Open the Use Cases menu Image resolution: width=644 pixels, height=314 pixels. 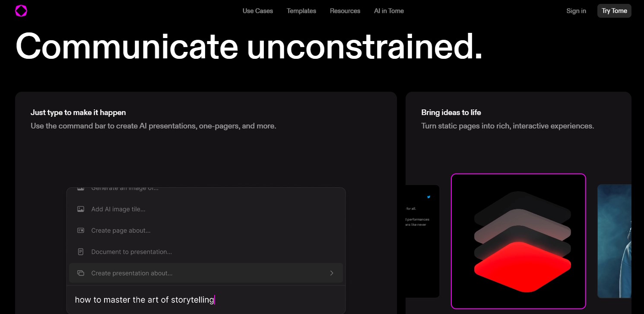pyautogui.click(x=257, y=11)
